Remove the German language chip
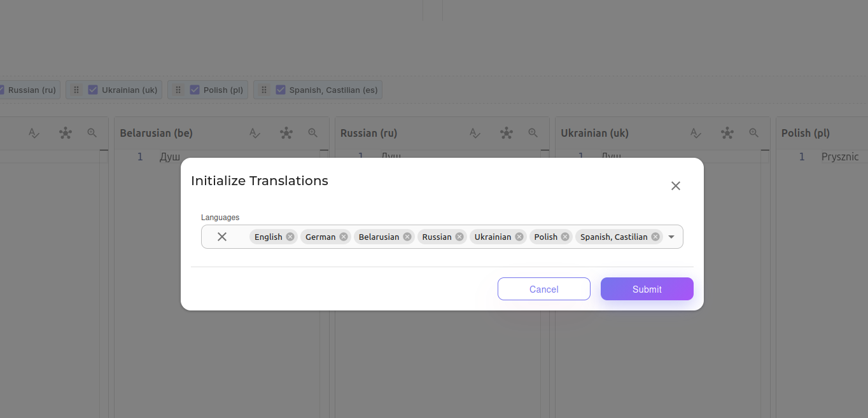This screenshot has width=868, height=418. (x=344, y=237)
